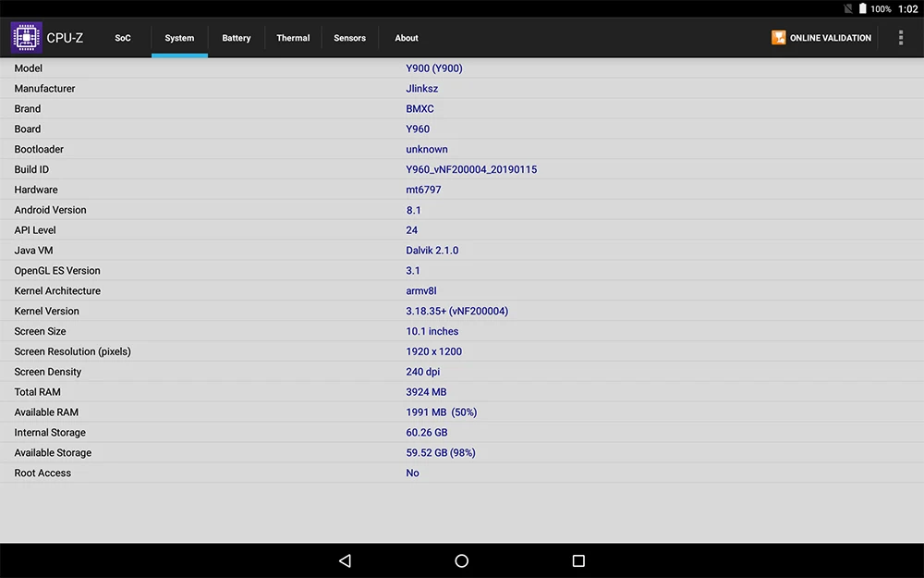The width and height of the screenshot is (924, 578).
Task: Click the 1991 MB (50%) available RAM value
Action: pos(442,412)
